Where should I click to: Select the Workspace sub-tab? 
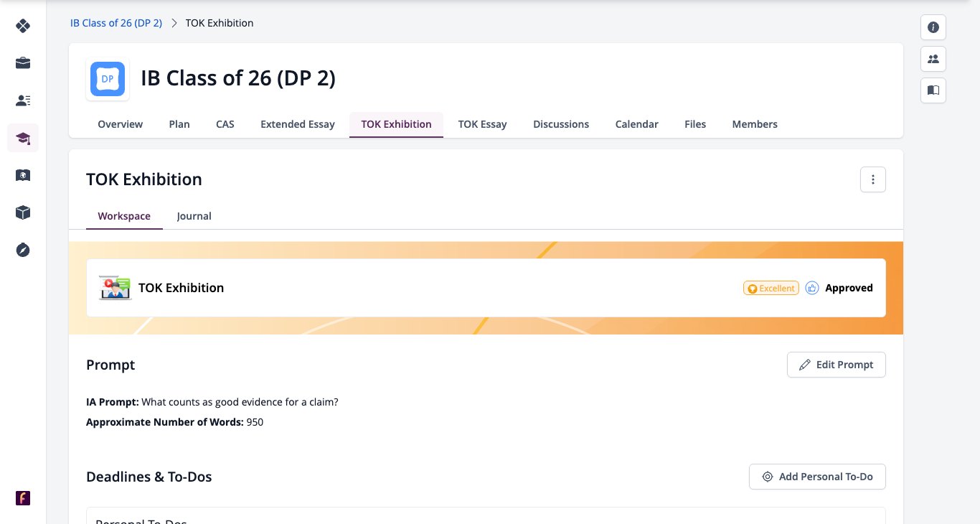(x=124, y=216)
